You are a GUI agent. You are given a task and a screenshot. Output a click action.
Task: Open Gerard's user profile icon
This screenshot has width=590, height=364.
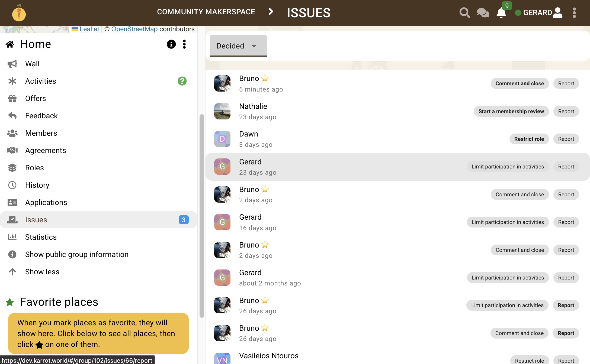[557, 13]
